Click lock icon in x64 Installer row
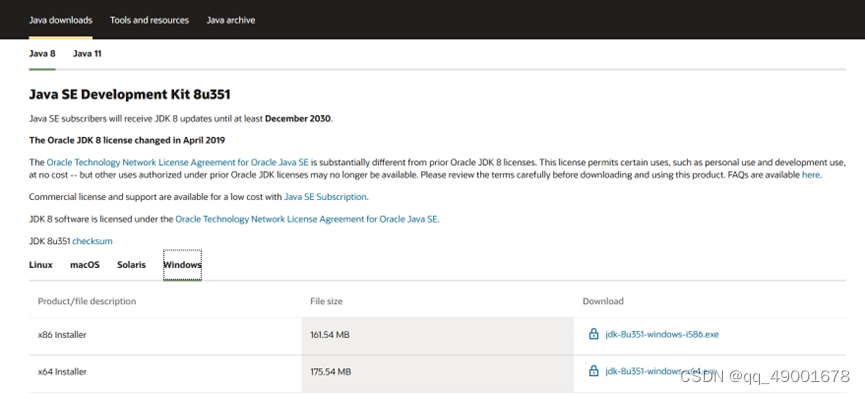The image size is (865, 394). pos(594,371)
